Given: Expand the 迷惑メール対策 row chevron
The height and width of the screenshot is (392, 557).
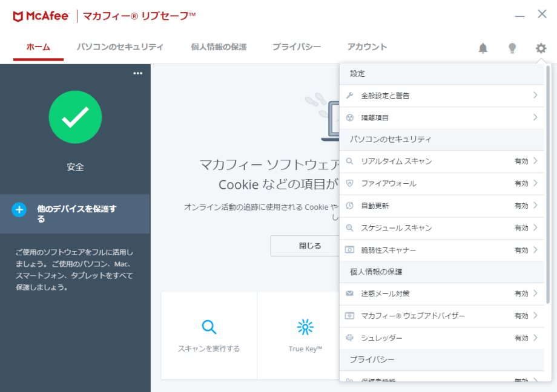Looking at the screenshot, I should [x=535, y=293].
